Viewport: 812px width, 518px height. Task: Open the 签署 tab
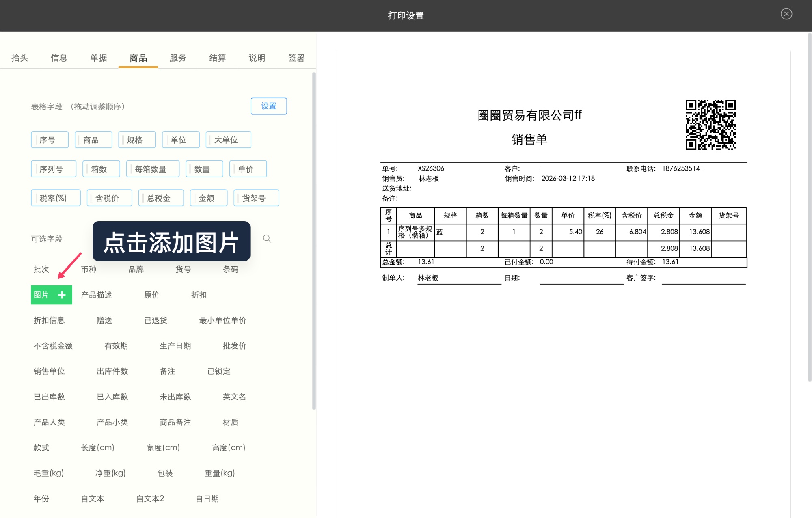tap(296, 58)
